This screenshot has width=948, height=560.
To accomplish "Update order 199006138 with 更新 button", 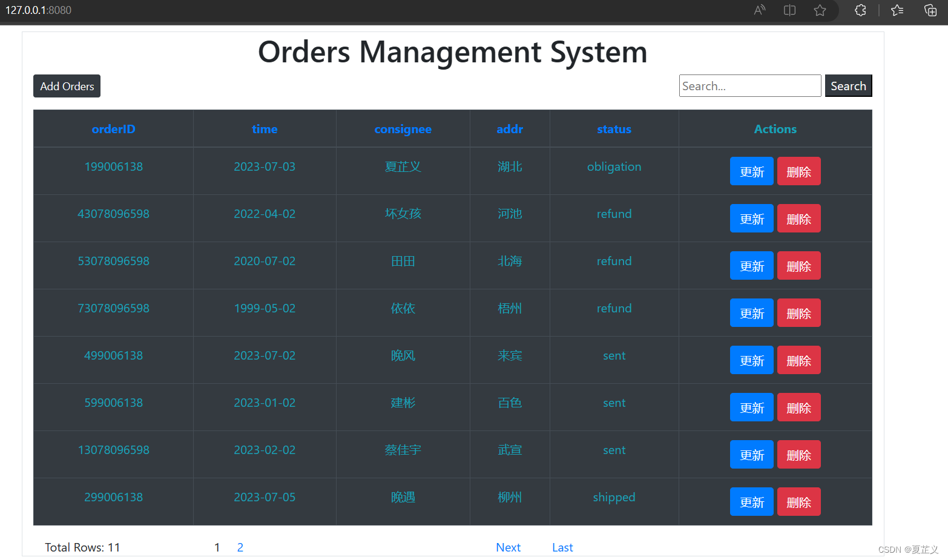I will tap(752, 171).
